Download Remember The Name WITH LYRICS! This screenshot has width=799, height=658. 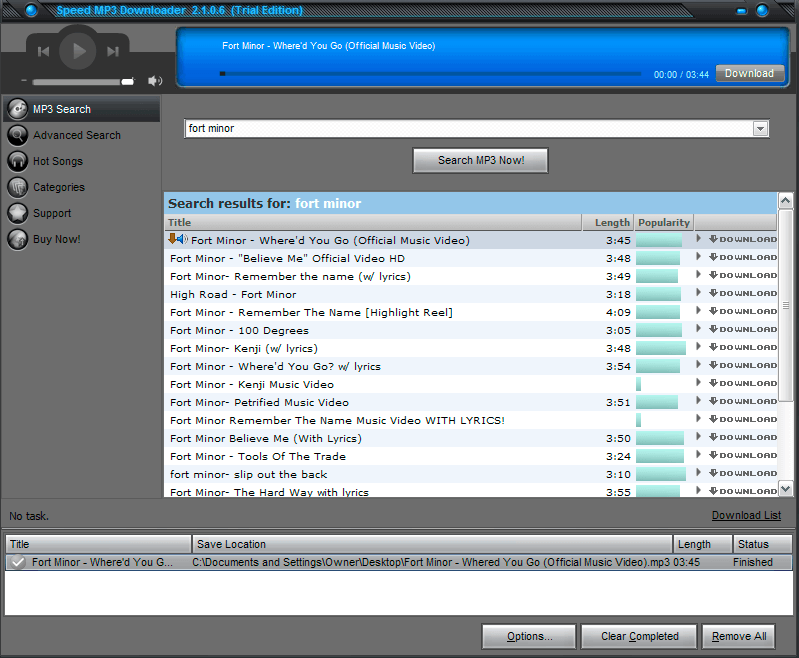tap(743, 419)
